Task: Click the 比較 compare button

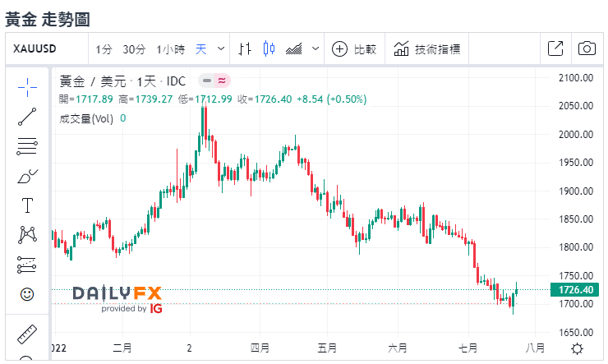Action: 355,48
